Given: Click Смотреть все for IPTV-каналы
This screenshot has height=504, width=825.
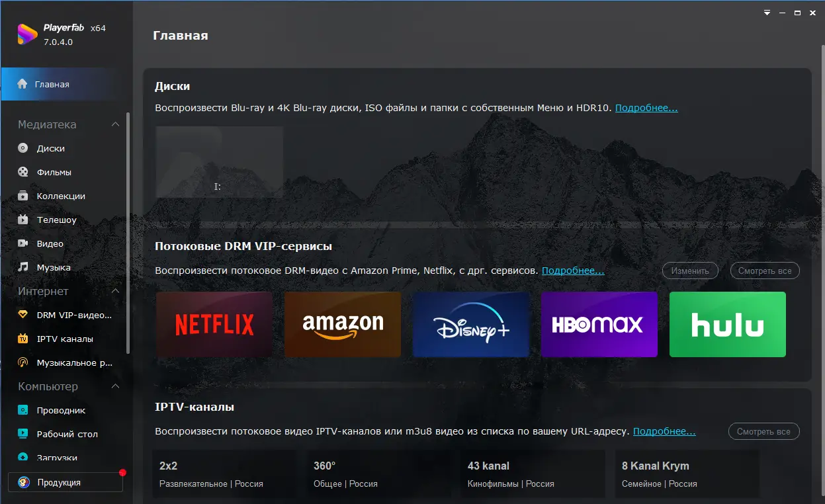Looking at the screenshot, I should (763, 431).
